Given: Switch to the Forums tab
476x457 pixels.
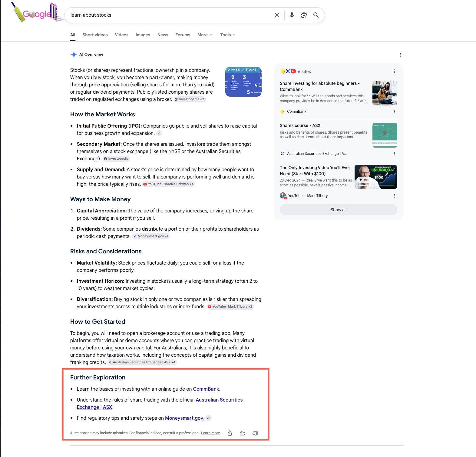Looking at the screenshot, I should (183, 35).
